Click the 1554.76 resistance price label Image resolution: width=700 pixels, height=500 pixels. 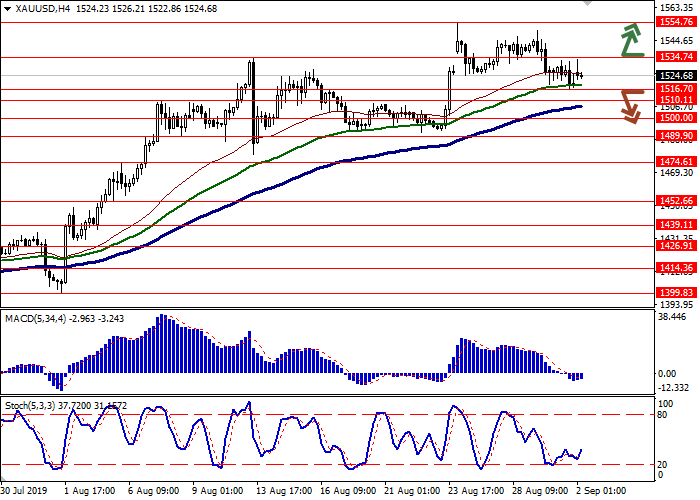pyautogui.click(x=676, y=21)
